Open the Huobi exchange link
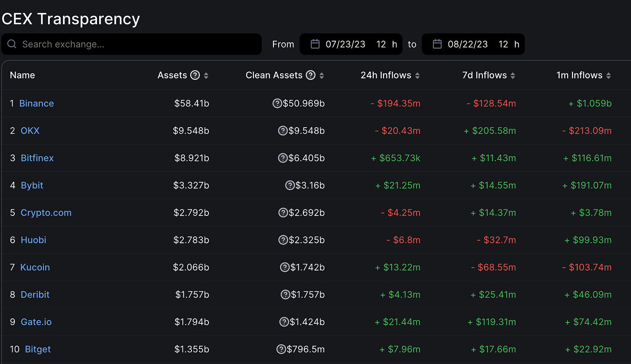631x364 pixels. click(x=33, y=240)
